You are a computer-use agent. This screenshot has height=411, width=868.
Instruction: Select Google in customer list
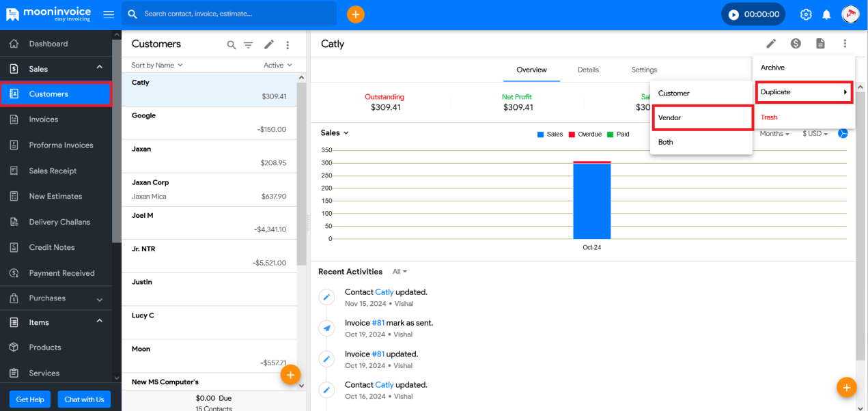coord(209,123)
